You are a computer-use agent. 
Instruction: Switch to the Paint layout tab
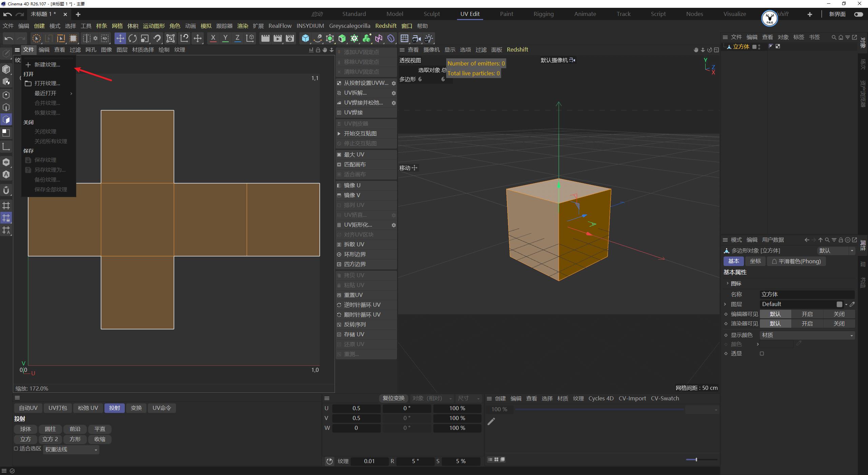pos(506,14)
